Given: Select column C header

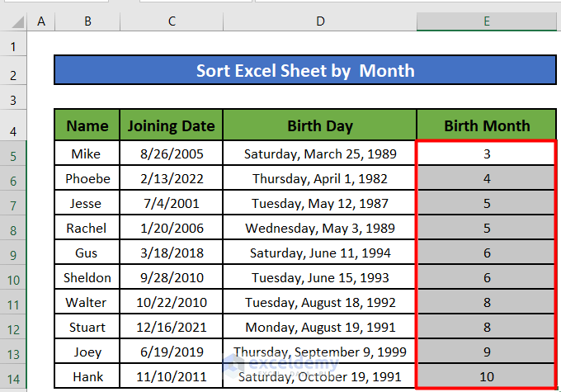Looking at the screenshot, I should point(172,21).
